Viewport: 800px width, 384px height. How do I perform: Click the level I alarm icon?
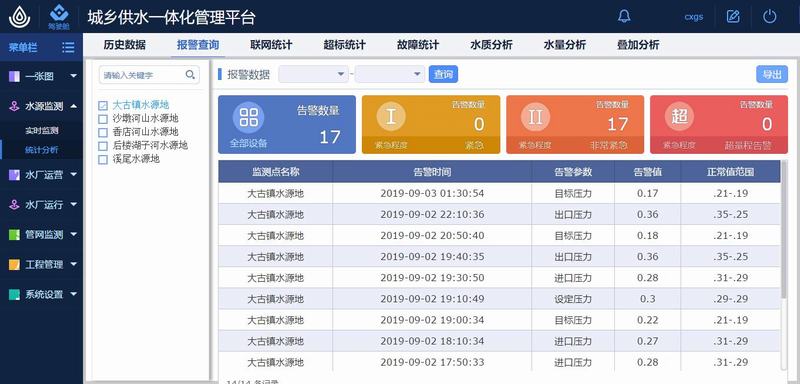391,116
